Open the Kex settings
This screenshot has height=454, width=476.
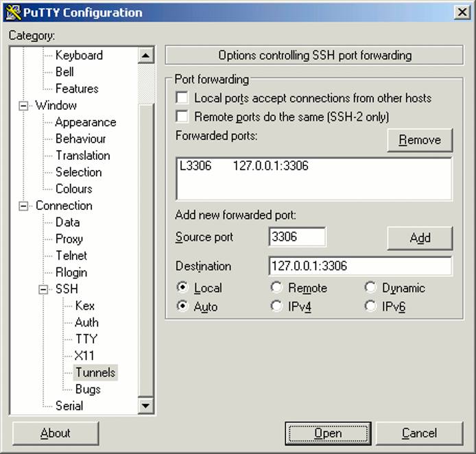click(84, 306)
